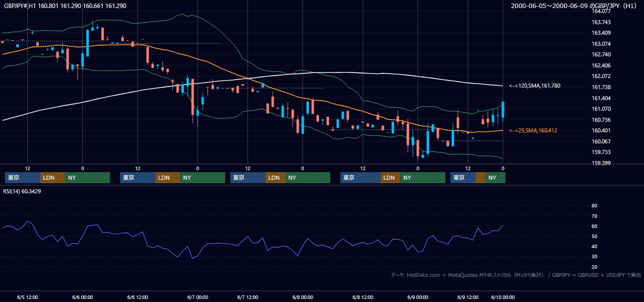Image resolution: width=644 pixels, height=302 pixels.
Task: Select the 6/8 00:00 date label
Action: click(302, 297)
